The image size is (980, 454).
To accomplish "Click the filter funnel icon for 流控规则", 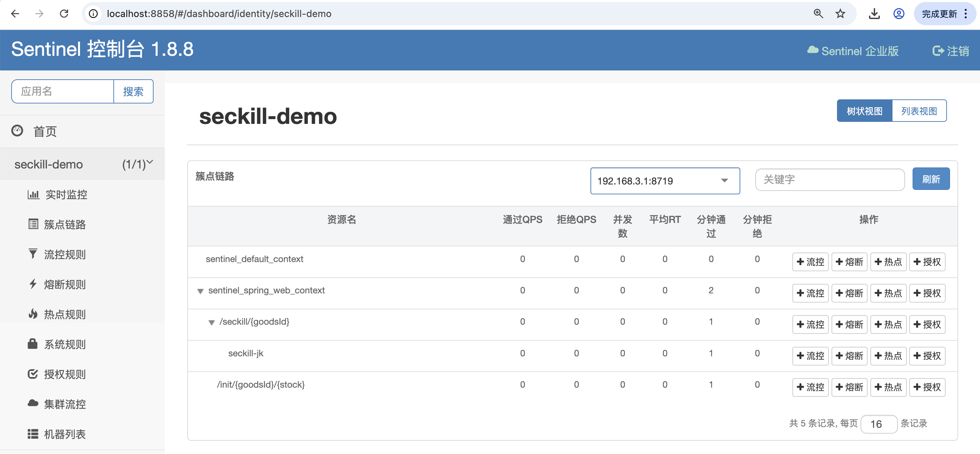I will (x=33, y=254).
